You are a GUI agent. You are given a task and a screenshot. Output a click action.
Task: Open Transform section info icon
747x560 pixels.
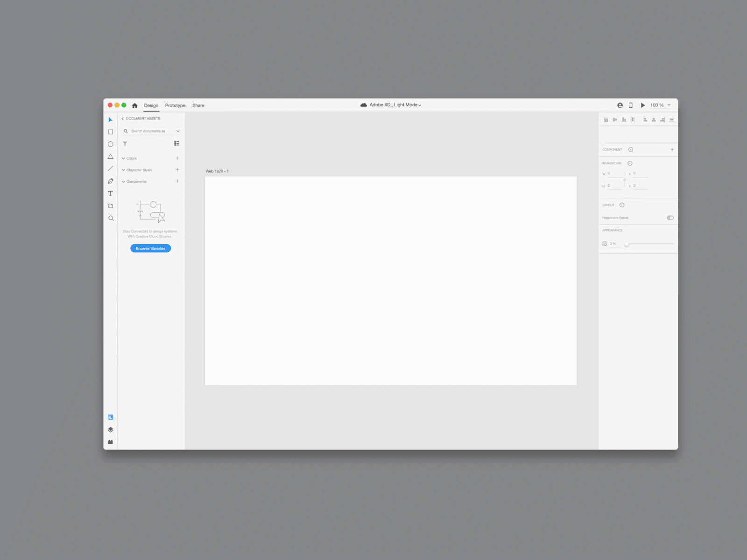[x=630, y=163]
